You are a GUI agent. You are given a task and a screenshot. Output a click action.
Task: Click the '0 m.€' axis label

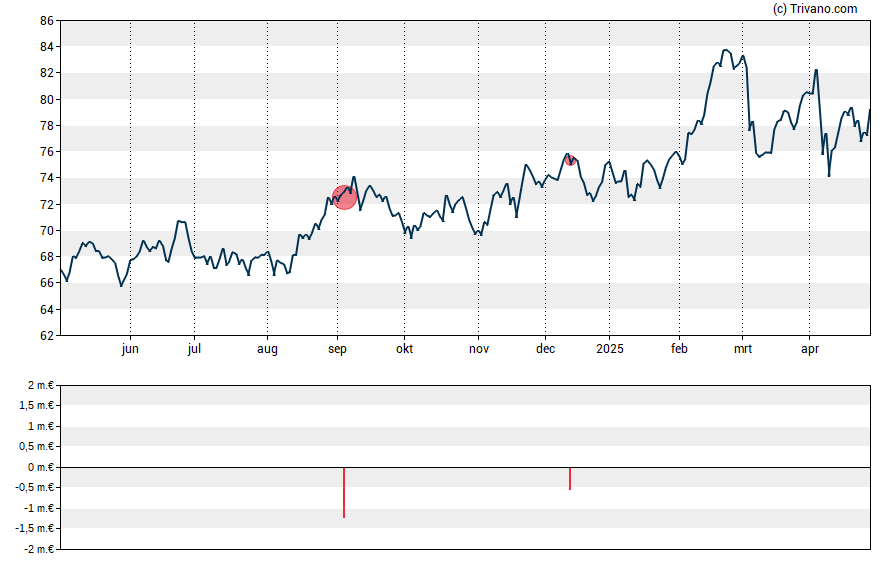41,467
